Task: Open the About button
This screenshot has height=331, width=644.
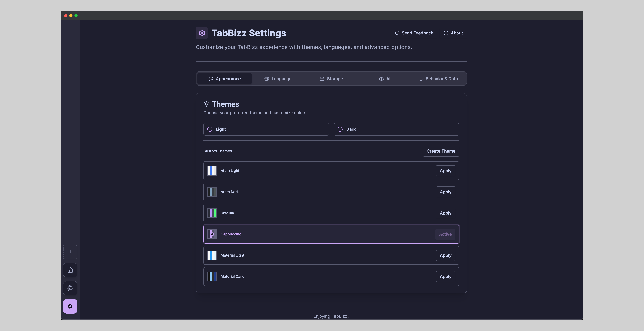Action: tap(453, 33)
